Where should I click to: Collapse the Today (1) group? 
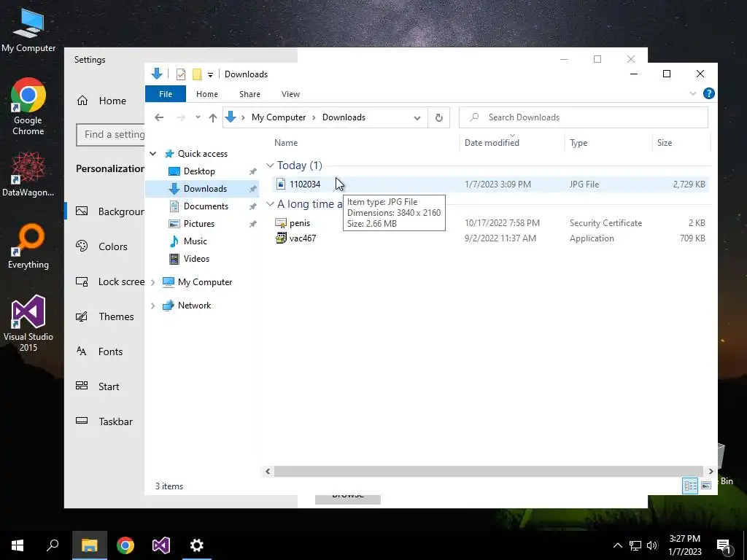(x=270, y=166)
